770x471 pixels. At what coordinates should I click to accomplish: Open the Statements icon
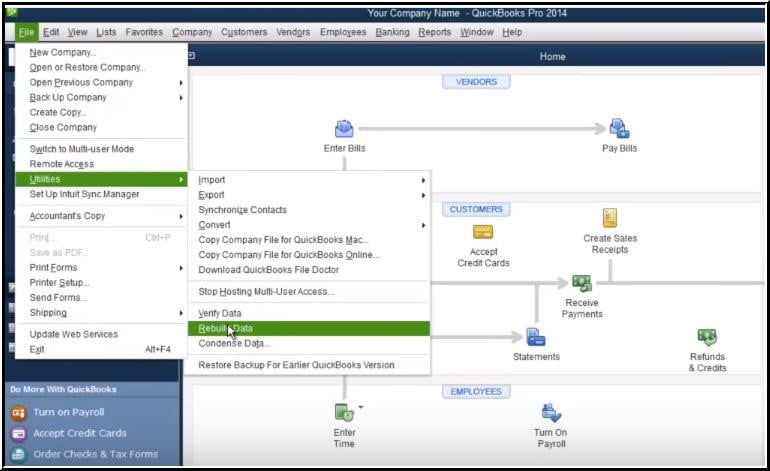[x=536, y=337]
